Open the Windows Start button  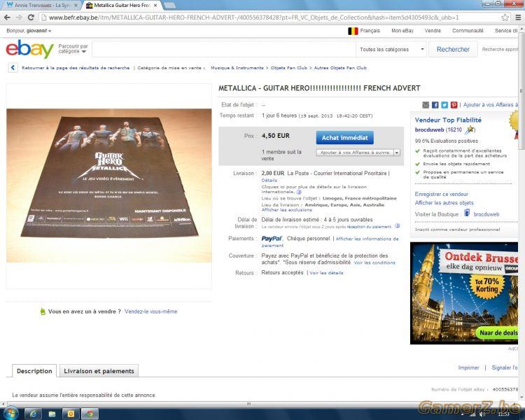pyautogui.click(x=10, y=414)
